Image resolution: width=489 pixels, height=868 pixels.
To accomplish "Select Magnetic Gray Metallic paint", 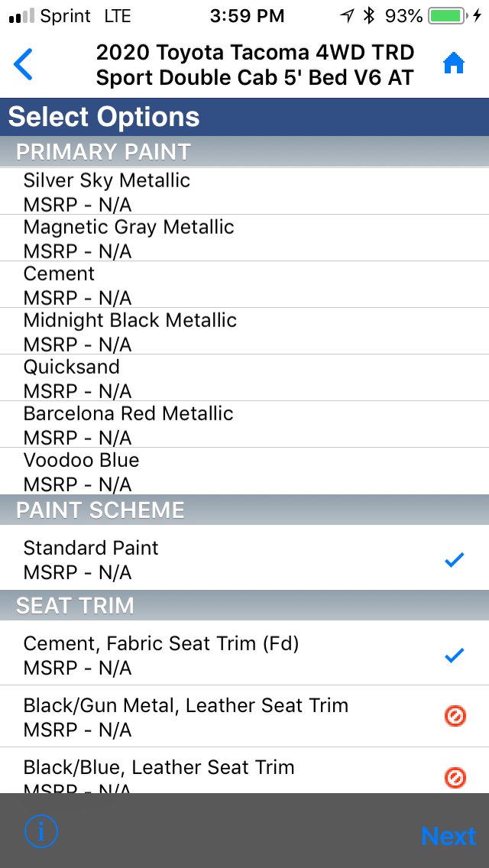I will (x=244, y=238).
